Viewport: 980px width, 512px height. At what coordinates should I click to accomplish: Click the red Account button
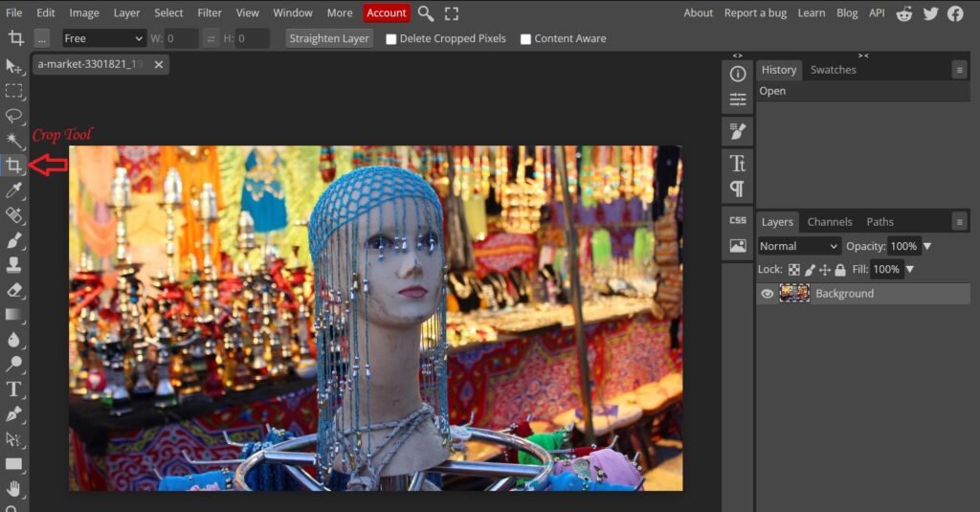(387, 13)
